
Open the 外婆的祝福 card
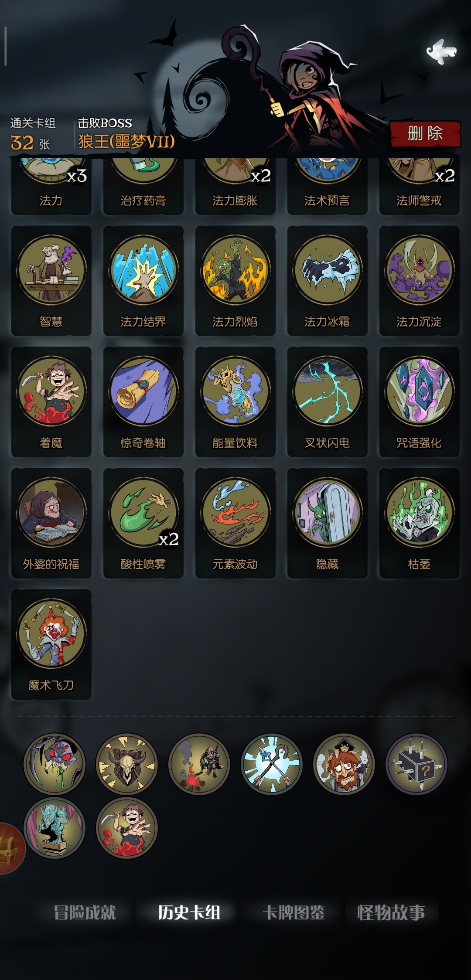[x=51, y=523]
